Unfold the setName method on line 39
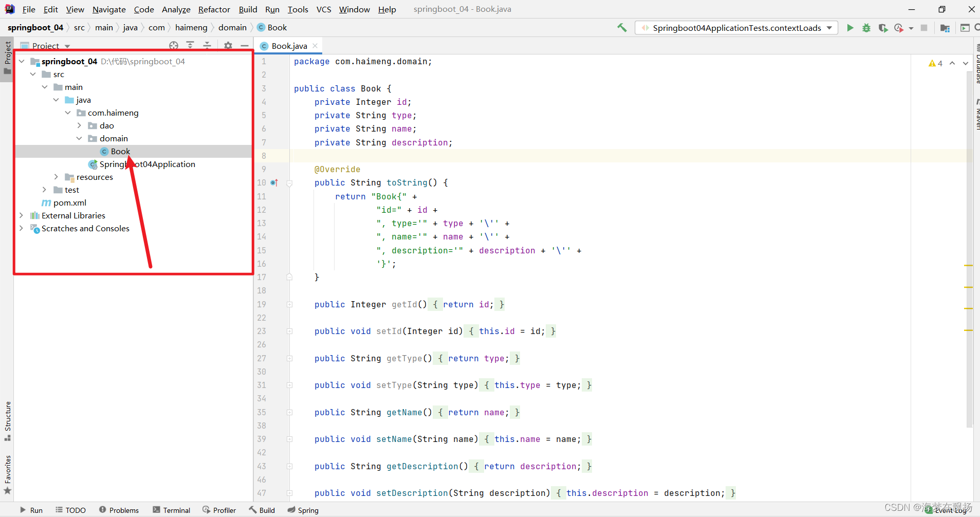This screenshot has width=980, height=517. click(289, 439)
